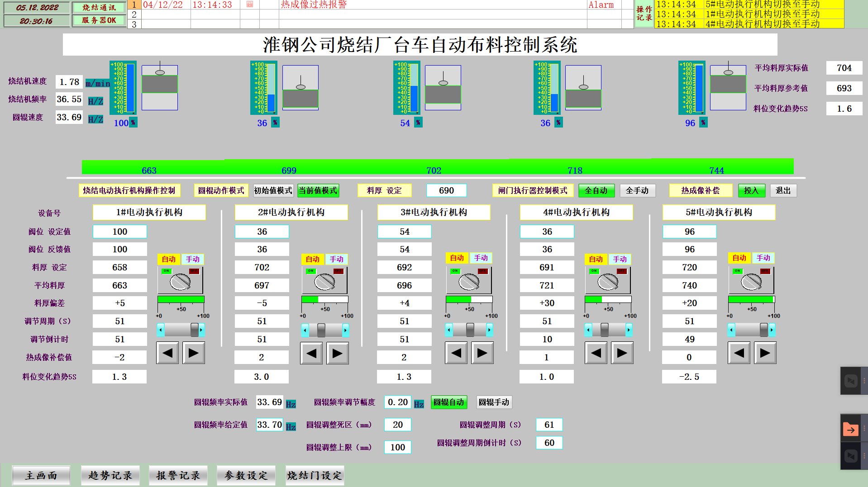Switch to the 参数设定 parameter settings screen

click(246, 475)
